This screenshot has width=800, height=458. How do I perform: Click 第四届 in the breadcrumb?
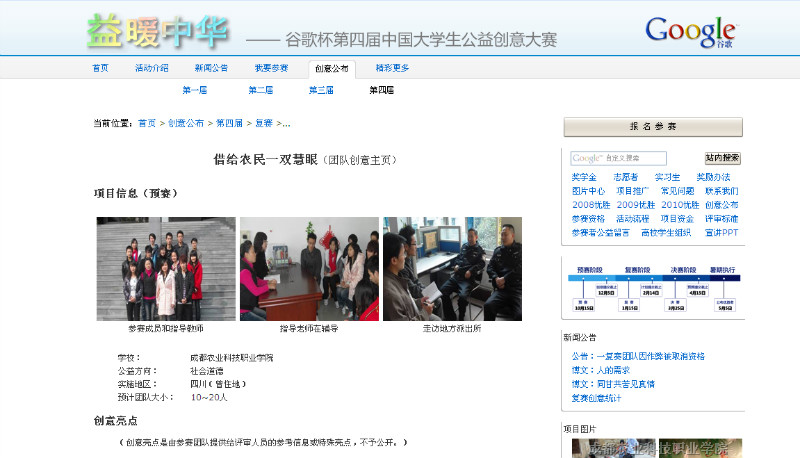coord(229,123)
